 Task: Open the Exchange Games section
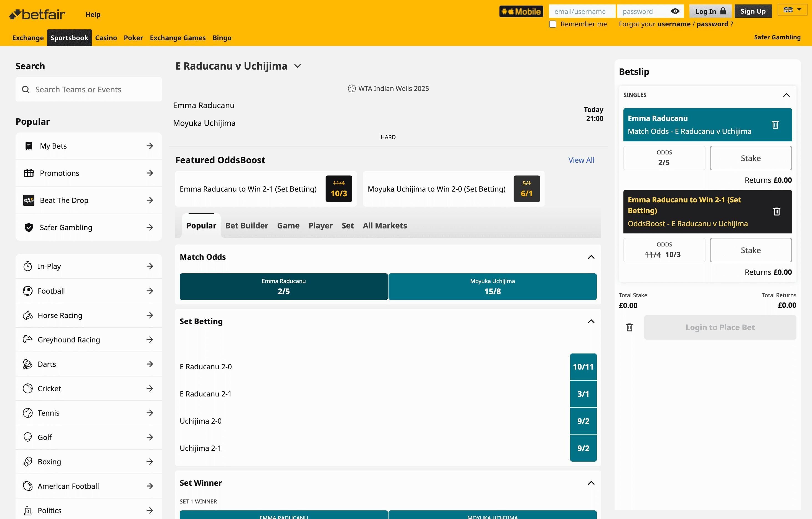(x=178, y=38)
